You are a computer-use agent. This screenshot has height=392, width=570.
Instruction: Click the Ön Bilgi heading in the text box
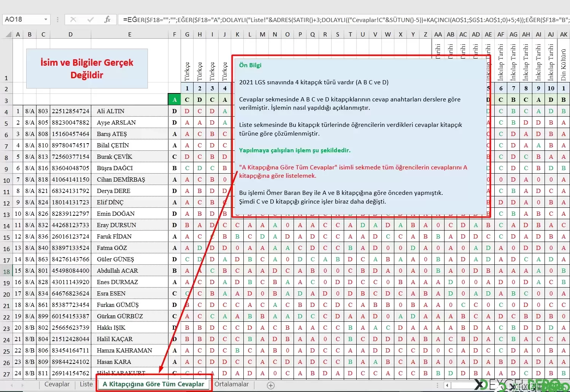[x=250, y=65]
